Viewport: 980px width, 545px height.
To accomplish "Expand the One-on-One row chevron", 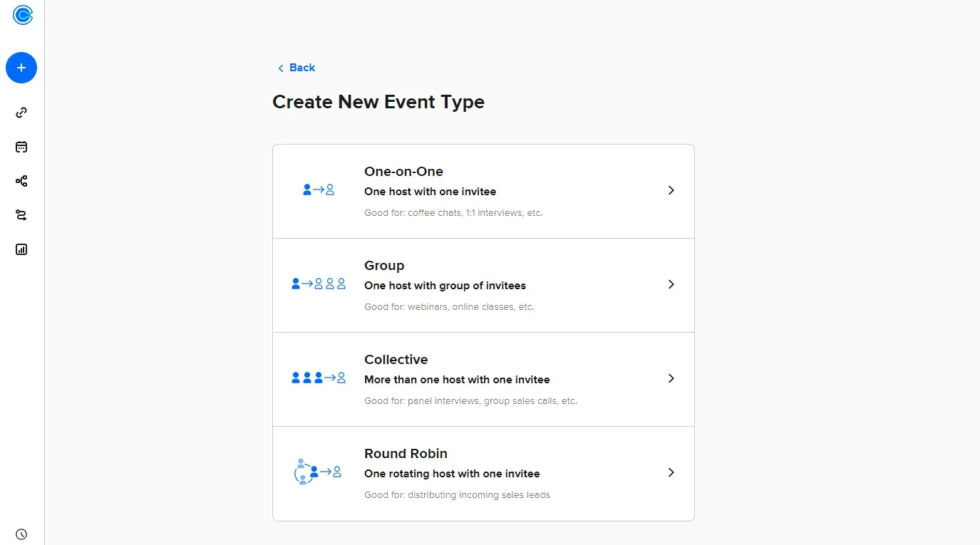I will pyautogui.click(x=671, y=190).
